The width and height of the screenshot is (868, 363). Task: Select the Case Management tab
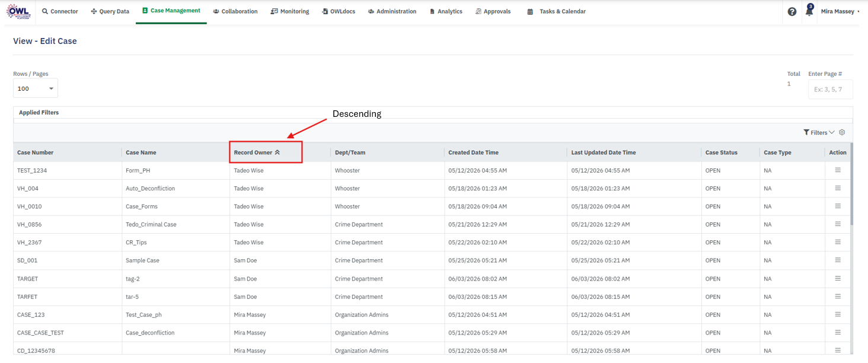[x=171, y=11]
